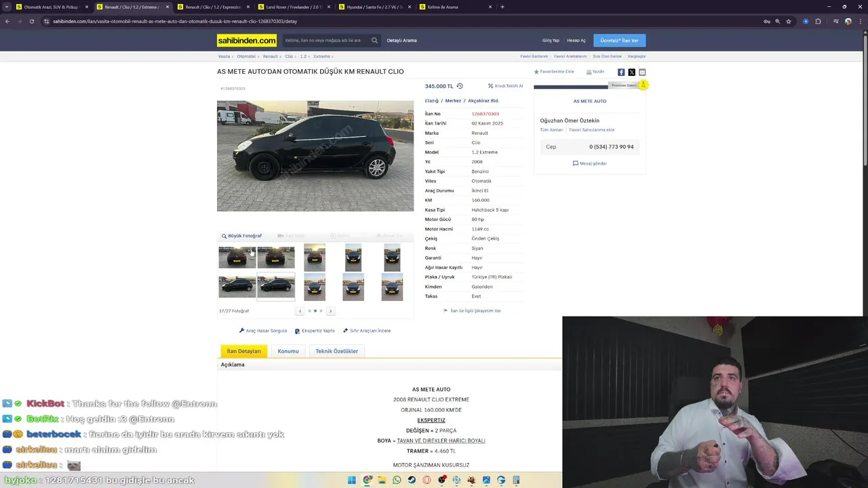The image size is (868, 488).
Task: Go to previous photo thumbnails page
Action: (x=300, y=311)
